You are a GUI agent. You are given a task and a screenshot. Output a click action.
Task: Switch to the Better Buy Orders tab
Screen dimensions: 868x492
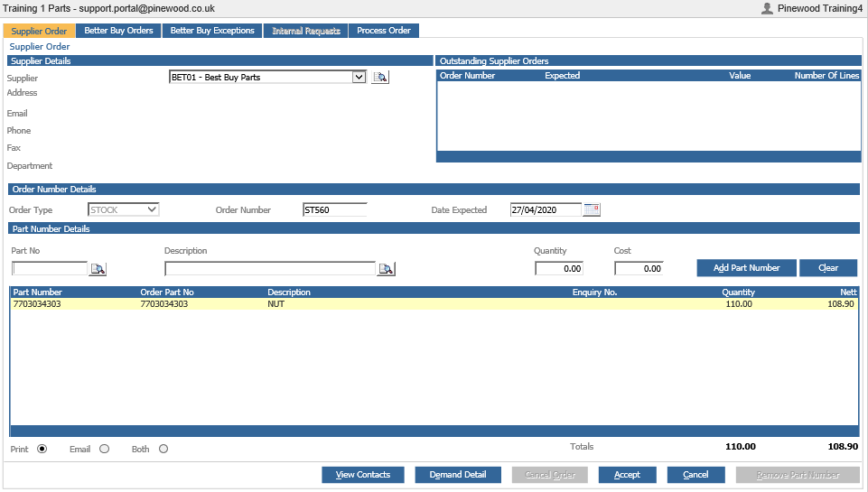[x=118, y=31]
